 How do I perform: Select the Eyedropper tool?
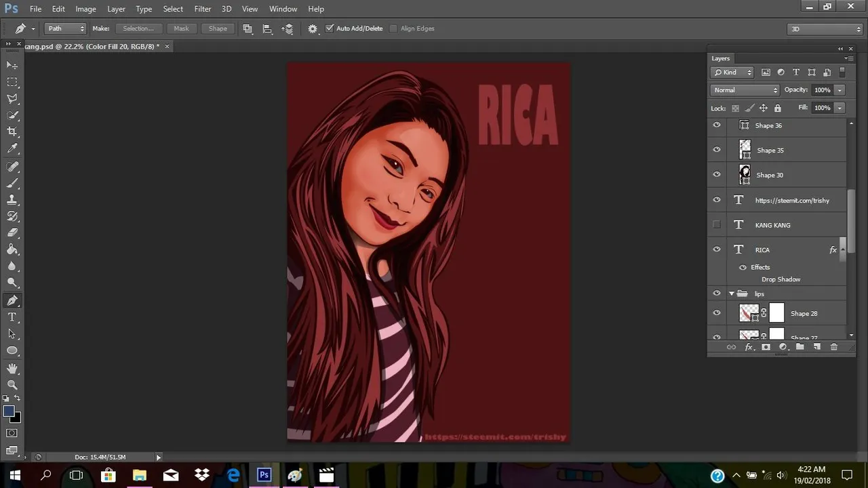[x=12, y=148]
